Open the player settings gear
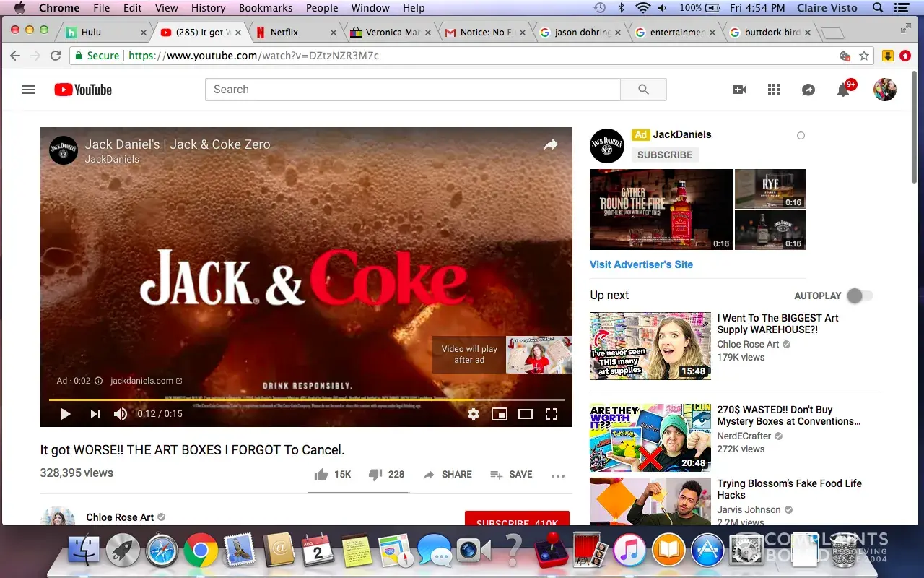The height and width of the screenshot is (578, 924). [474, 414]
